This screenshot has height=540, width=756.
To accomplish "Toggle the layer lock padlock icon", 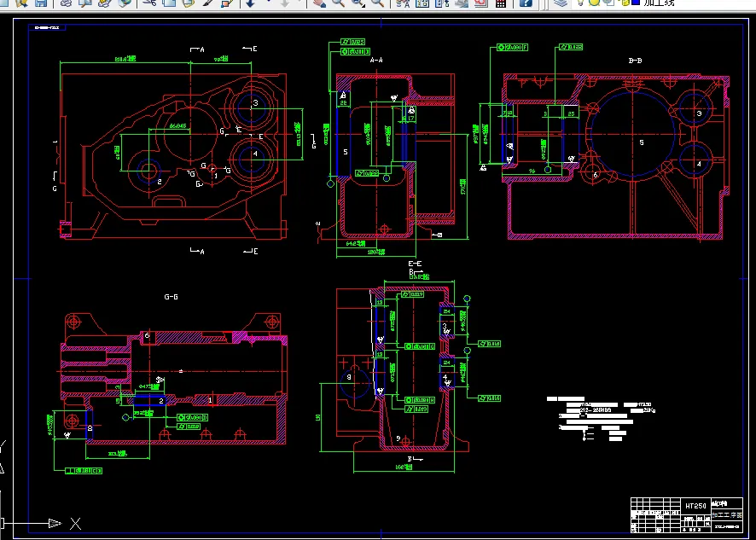I will pos(625,3).
